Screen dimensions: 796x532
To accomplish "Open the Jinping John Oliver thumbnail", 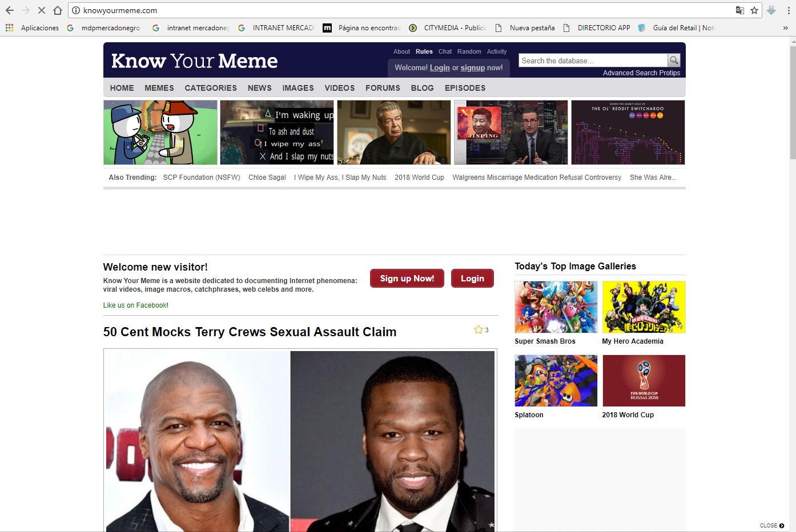I will pos(511,132).
